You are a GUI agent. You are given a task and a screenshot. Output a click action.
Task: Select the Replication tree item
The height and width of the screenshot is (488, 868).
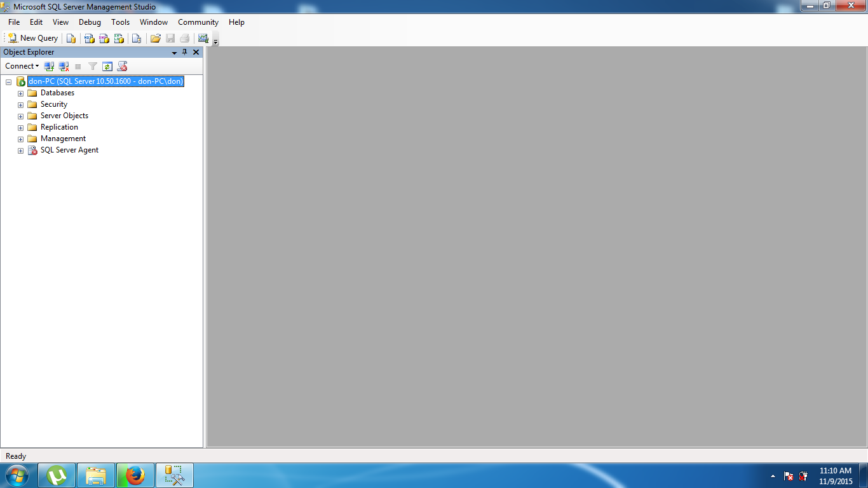click(59, 127)
